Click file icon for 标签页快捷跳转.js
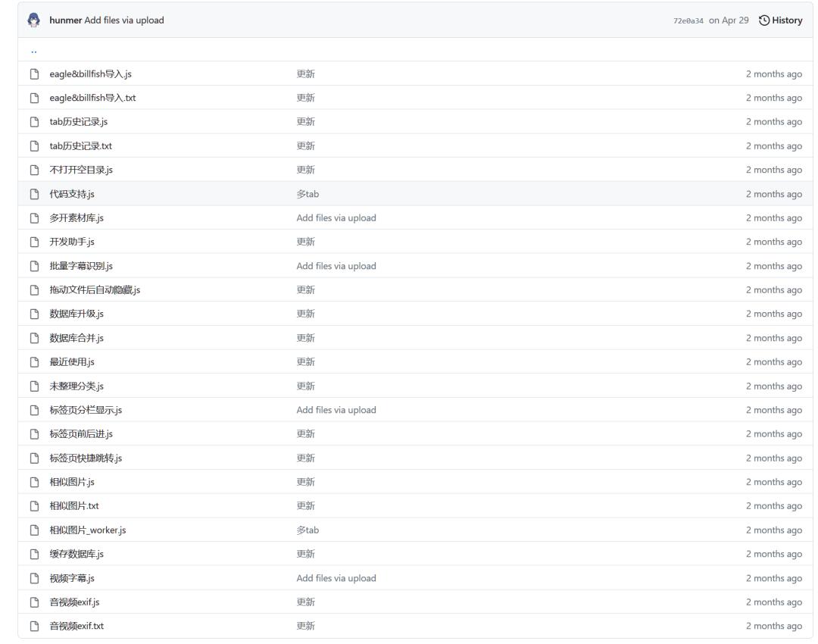This screenshot has height=644, width=818. click(x=34, y=458)
